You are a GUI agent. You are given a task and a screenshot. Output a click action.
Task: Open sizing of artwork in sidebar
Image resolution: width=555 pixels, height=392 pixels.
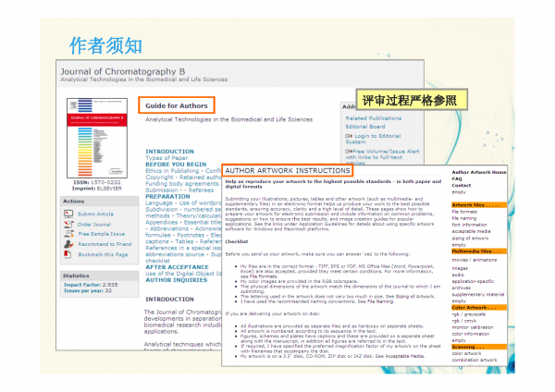470,239
